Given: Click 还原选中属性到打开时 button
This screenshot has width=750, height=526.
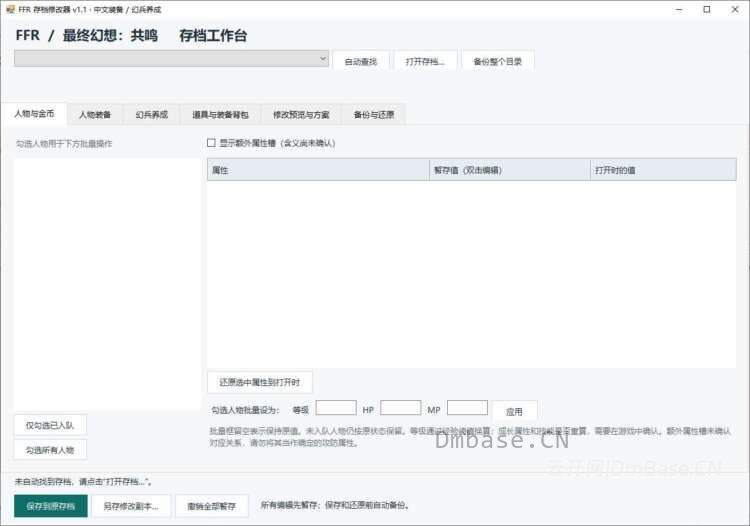Looking at the screenshot, I should pos(260,382).
